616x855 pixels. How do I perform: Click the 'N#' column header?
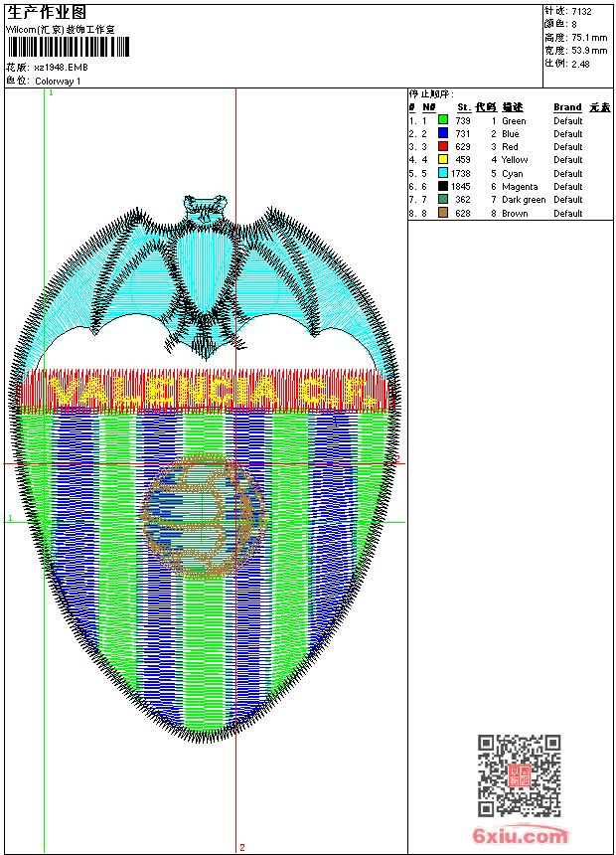pos(429,107)
